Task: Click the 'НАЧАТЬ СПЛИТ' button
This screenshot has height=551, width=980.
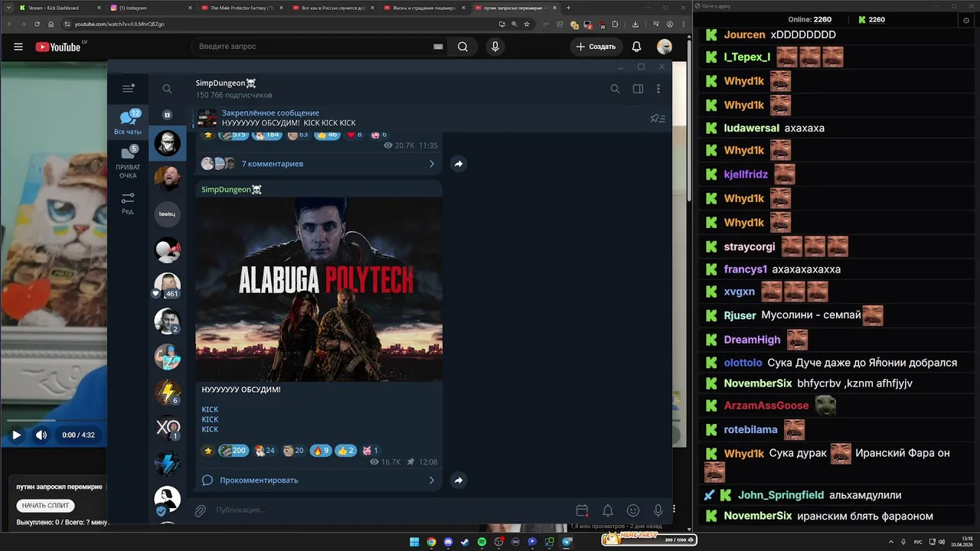Action: tap(46, 505)
